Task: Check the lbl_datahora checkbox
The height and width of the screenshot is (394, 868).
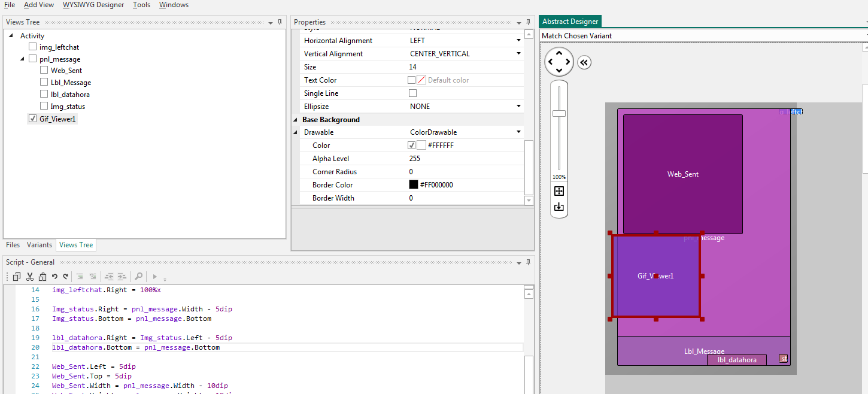Action: (44, 94)
